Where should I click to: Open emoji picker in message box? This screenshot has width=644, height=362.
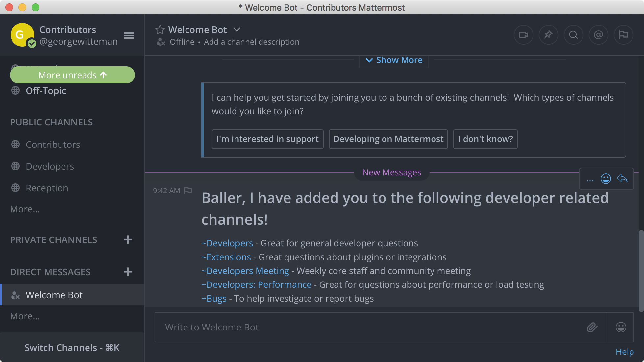click(621, 327)
